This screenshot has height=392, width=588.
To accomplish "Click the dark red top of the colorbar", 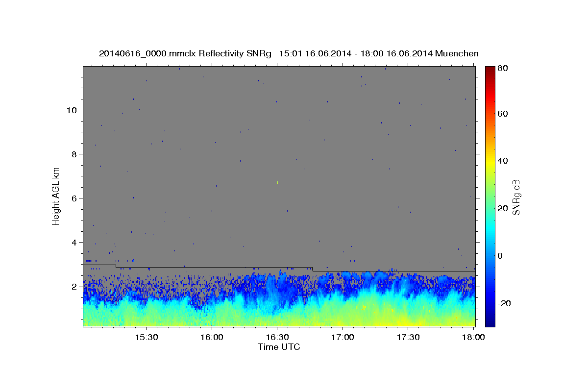I will (490, 69).
